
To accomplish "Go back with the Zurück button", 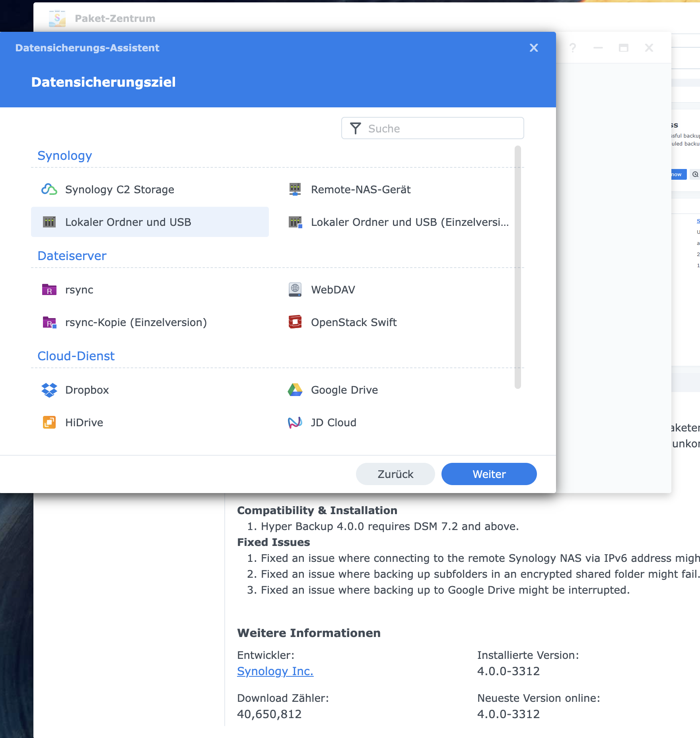I will (395, 474).
